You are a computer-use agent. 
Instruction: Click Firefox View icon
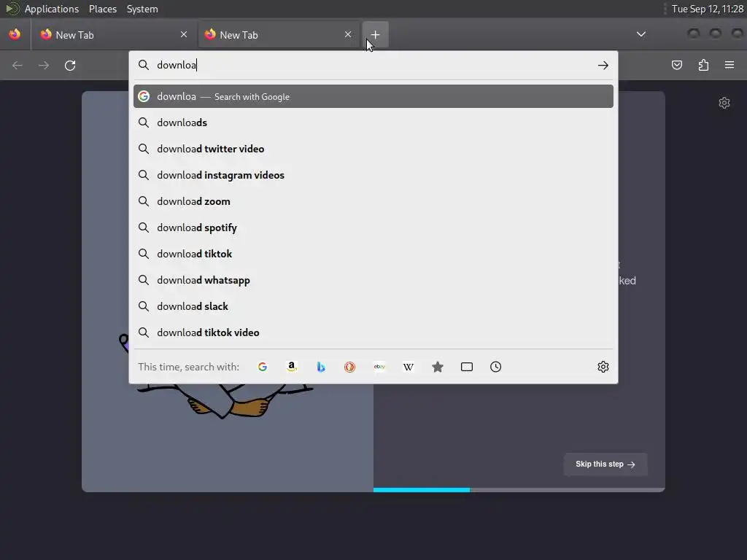[x=15, y=34]
